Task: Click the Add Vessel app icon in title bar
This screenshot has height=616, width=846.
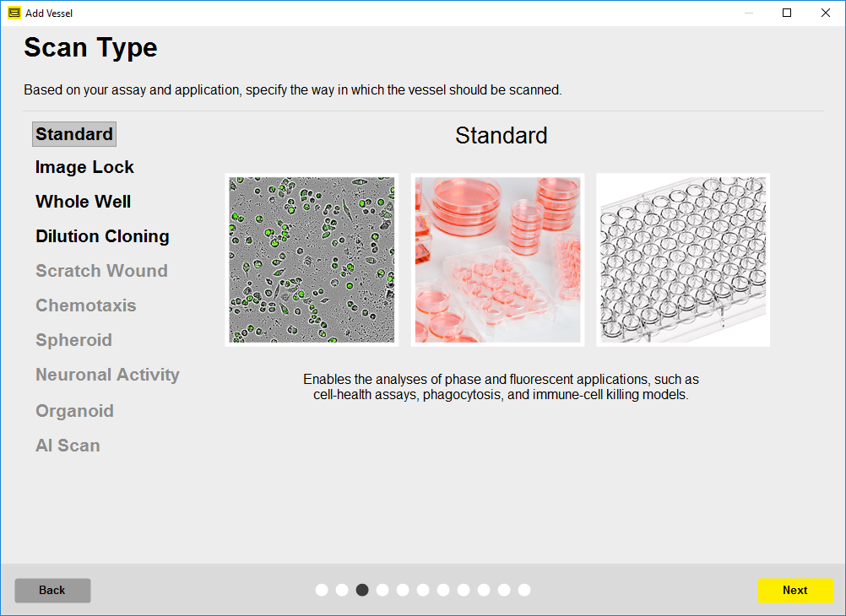Action: pyautogui.click(x=14, y=13)
